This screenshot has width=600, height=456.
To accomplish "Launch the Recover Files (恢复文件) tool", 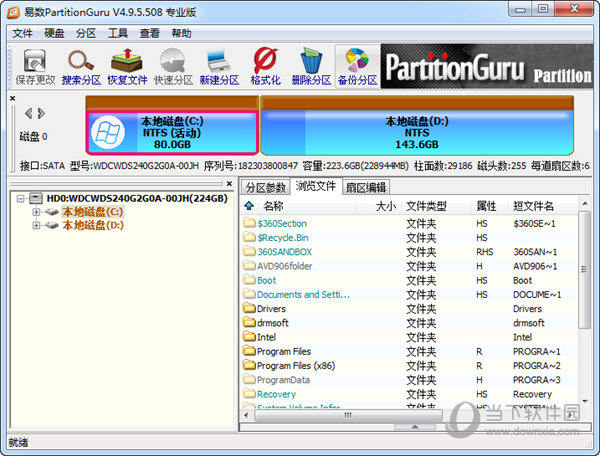I will [x=127, y=67].
